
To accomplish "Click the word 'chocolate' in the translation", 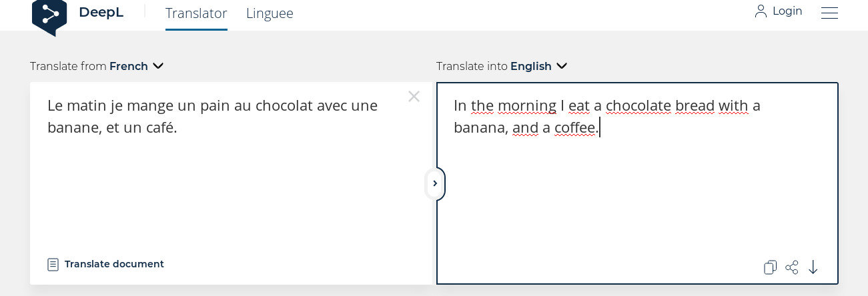I will click(638, 105).
